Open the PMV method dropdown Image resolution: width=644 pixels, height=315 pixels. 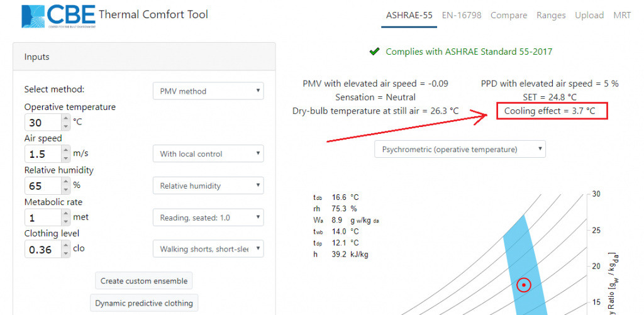click(x=208, y=91)
